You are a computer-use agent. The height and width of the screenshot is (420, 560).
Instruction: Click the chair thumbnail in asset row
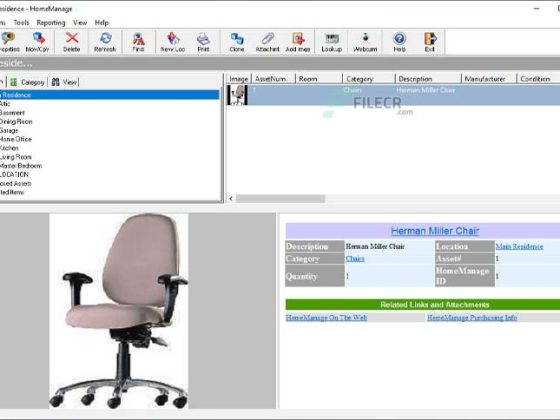(x=238, y=95)
